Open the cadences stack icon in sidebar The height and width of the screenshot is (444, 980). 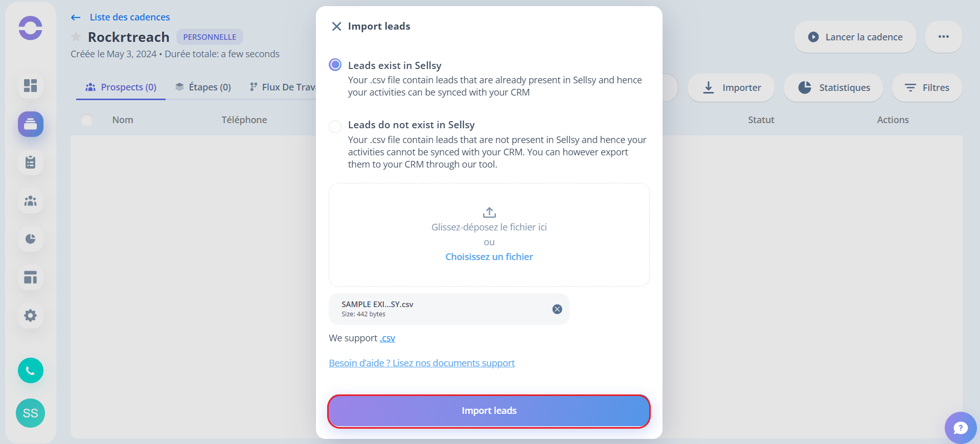pyautogui.click(x=31, y=124)
